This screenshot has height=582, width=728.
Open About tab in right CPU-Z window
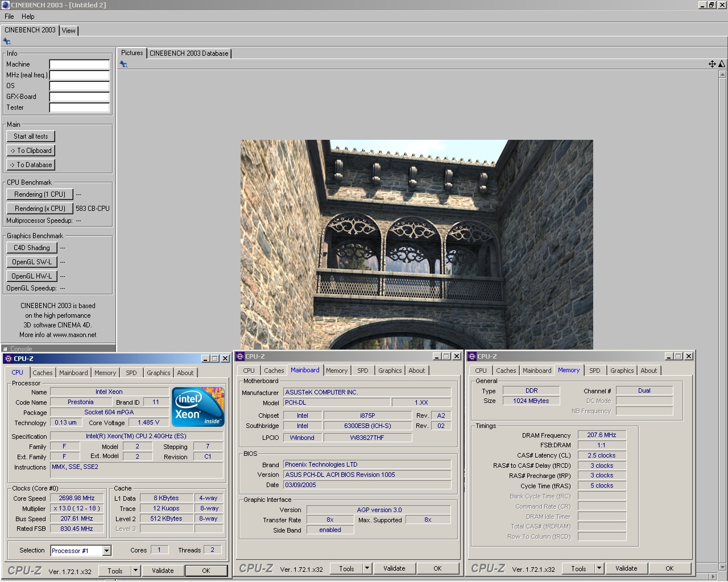[x=649, y=371]
